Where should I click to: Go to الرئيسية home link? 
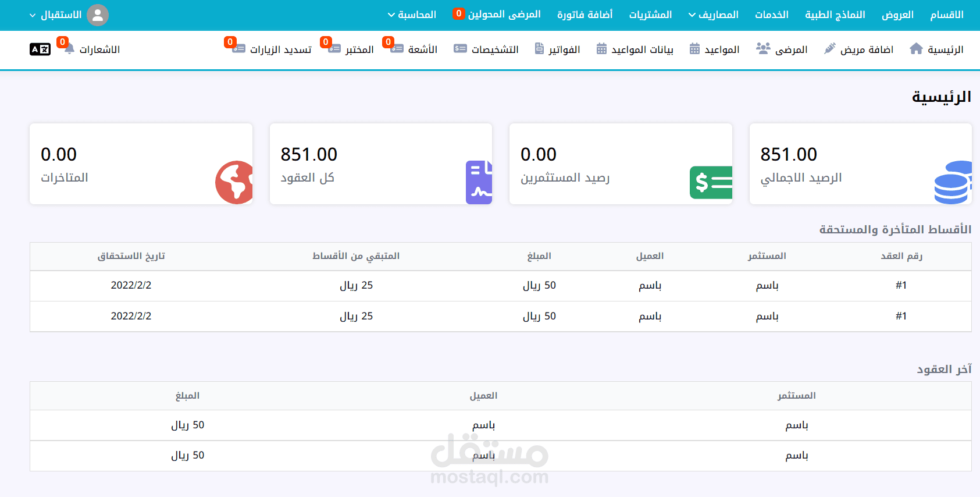[x=945, y=49]
